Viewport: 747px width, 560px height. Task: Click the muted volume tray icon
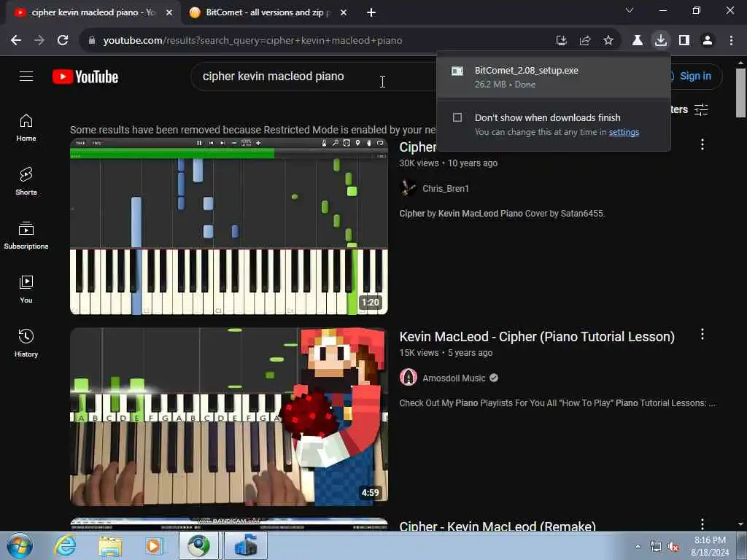click(673, 547)
